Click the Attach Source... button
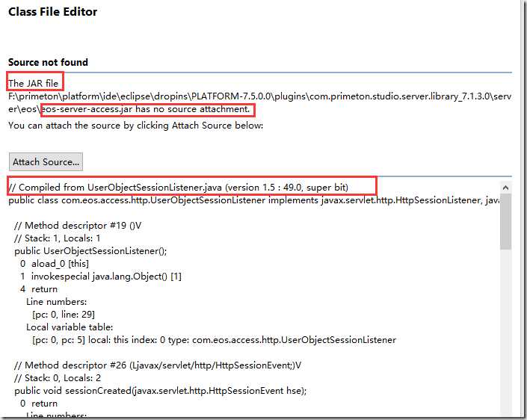 point(46,162)
